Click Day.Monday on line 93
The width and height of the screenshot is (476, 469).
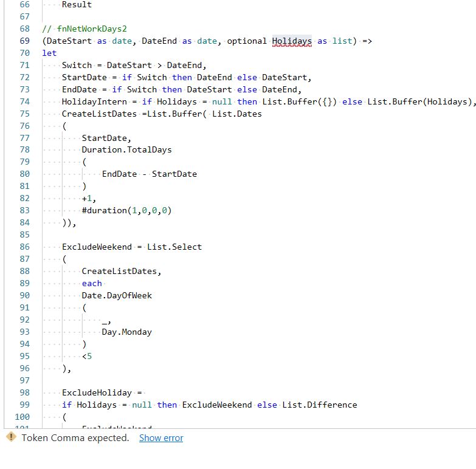pyautogui.click(x=127, y=332)
